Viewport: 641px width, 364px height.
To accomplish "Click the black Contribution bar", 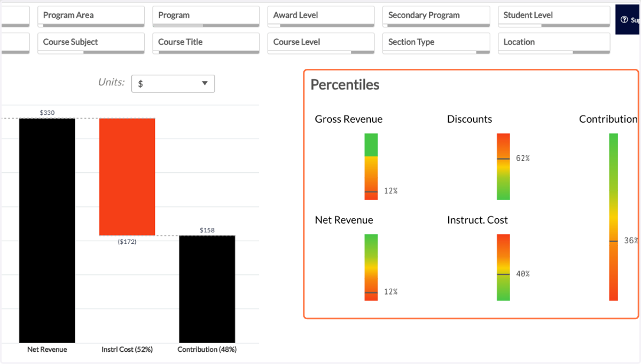I will 207,289.
